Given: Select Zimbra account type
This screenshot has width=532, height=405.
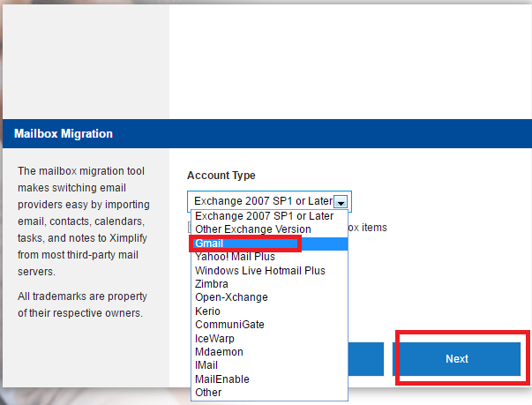Looking at the screenshot, I should pos(269,284).
